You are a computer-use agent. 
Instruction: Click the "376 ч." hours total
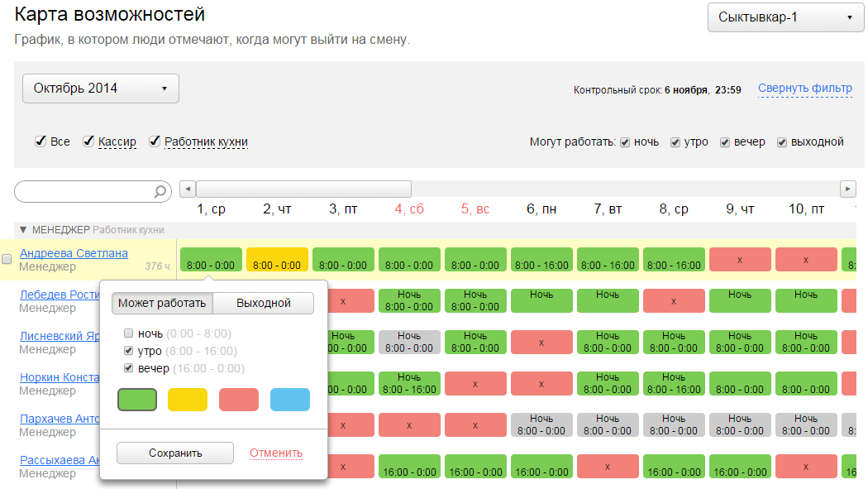tap(158, 266)
